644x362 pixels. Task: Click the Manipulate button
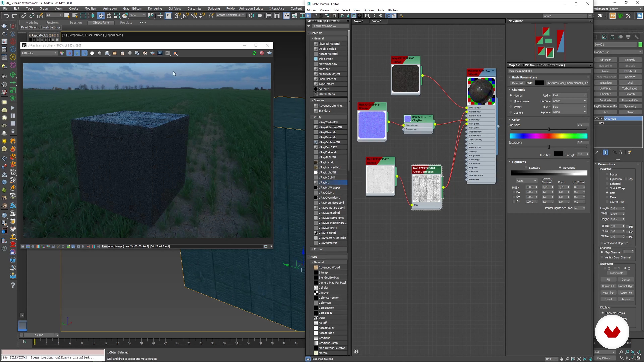tap(617, 273)
